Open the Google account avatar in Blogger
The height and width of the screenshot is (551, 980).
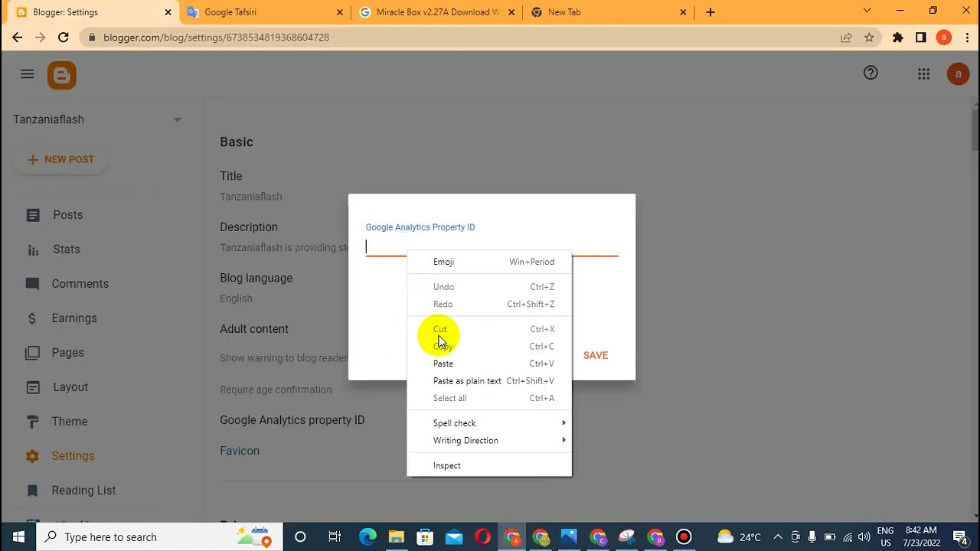[x=958, y=74]
